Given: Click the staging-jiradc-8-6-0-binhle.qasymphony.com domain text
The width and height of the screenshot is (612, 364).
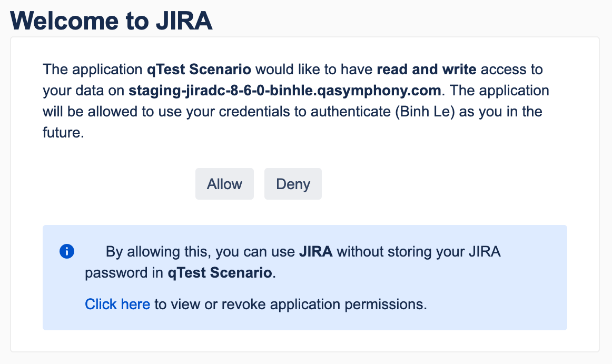Looking at the screenshot, I should tap(284, 90).
